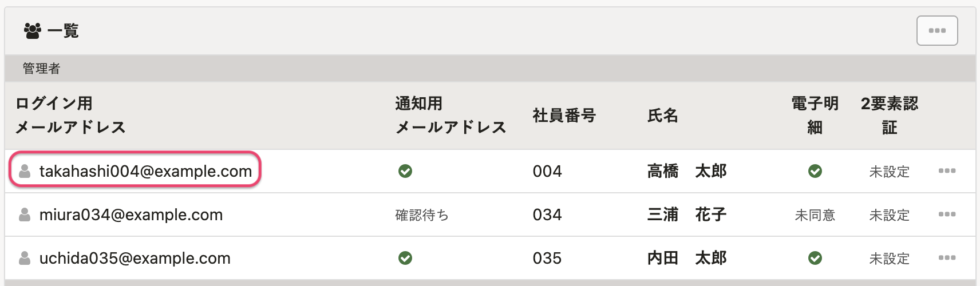This screenshot has width=980, height=286.
Task: Click 未同意 status for 三浦 花子
Action: (815, 215)
